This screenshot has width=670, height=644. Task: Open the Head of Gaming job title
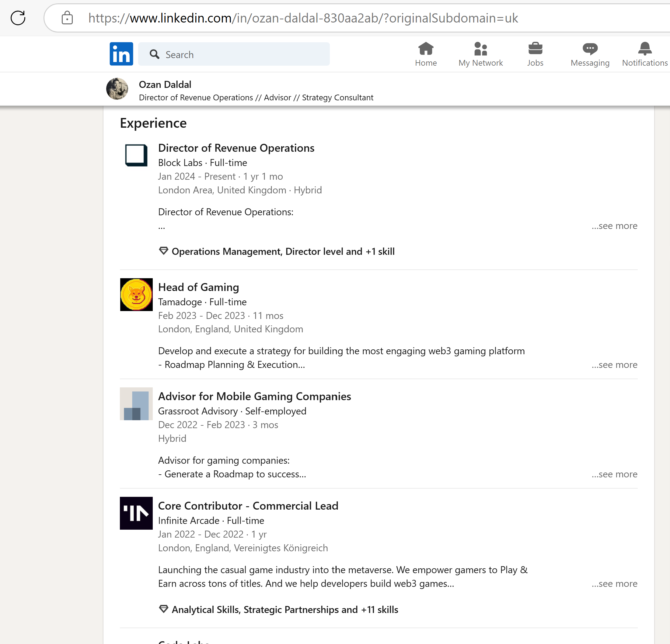tap(199, 287)
